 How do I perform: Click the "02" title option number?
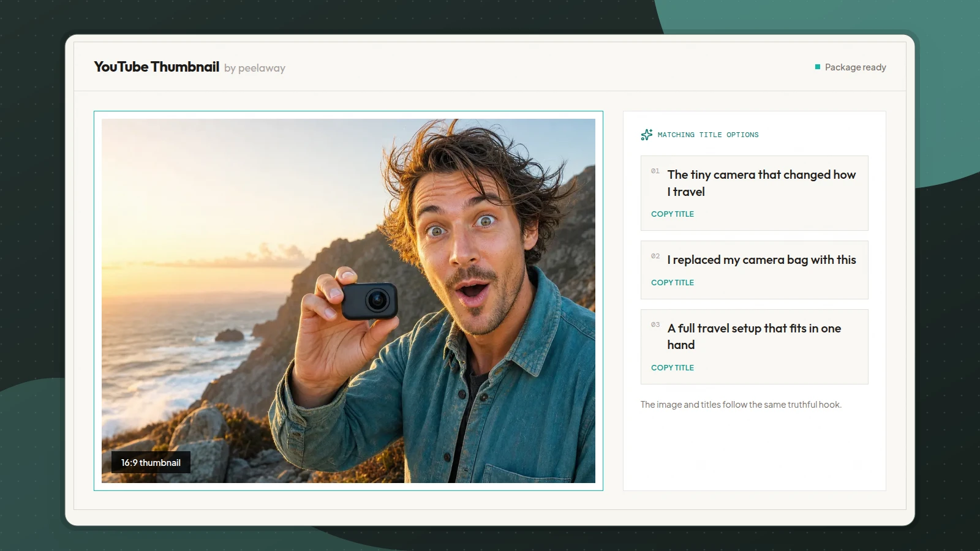point(655,257)
